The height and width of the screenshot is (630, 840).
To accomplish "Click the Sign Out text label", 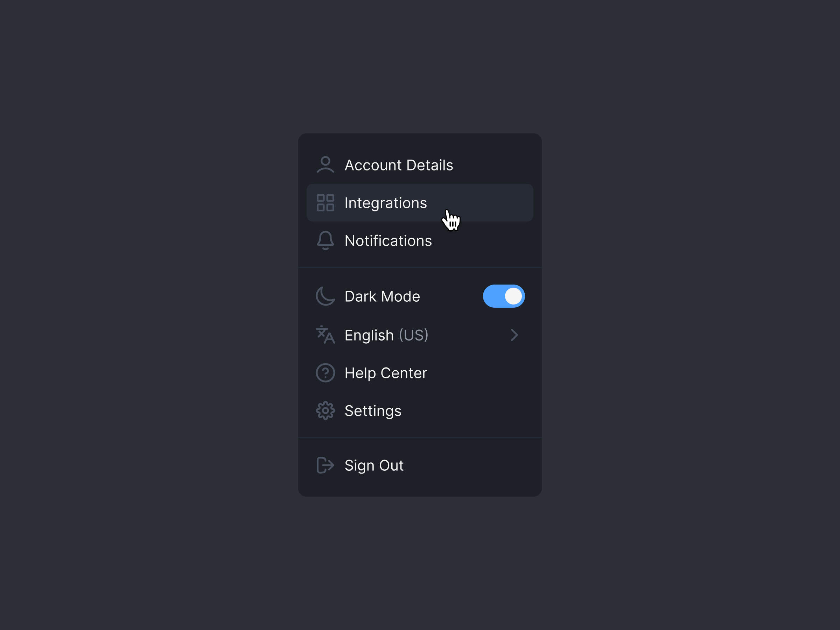I will click(x=374, y=465).
